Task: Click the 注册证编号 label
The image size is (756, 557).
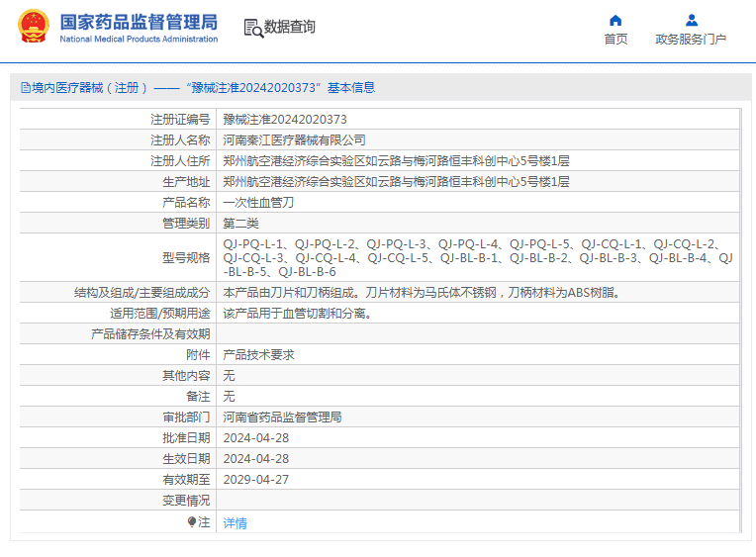Action: pos(180,119)
